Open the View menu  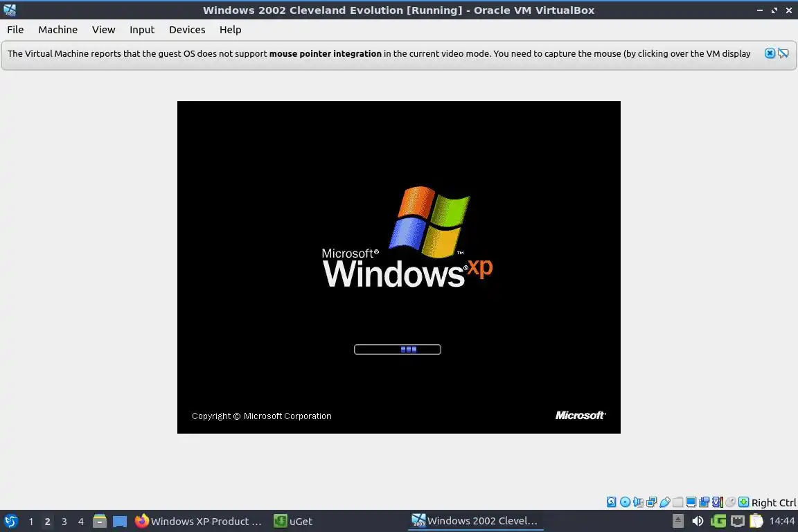pyautogui.click(x=103, y=30)
